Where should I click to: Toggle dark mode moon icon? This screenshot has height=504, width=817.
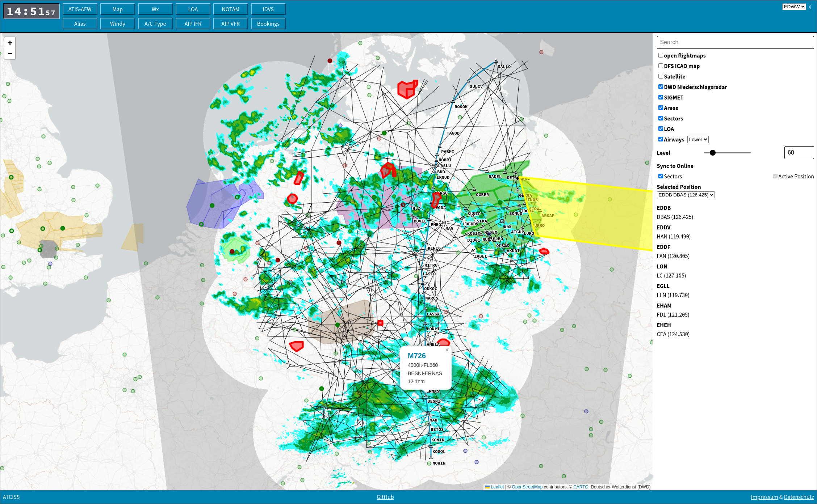point(810,7)
